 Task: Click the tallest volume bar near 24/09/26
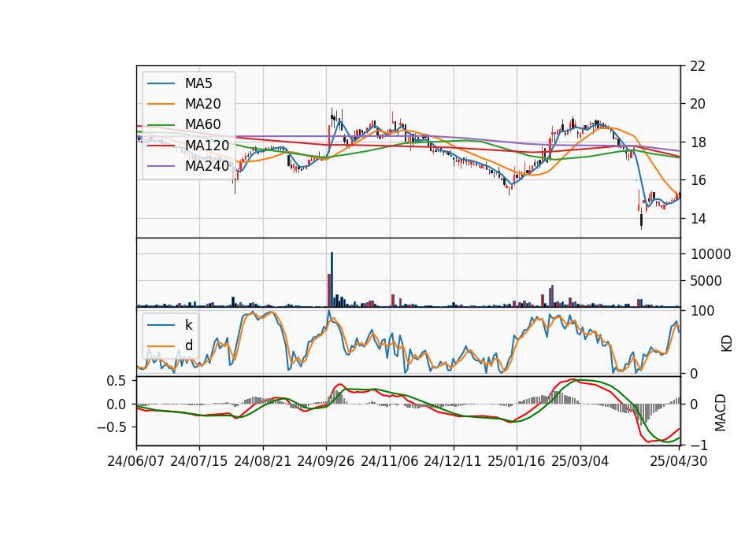[x=332, y=279]
